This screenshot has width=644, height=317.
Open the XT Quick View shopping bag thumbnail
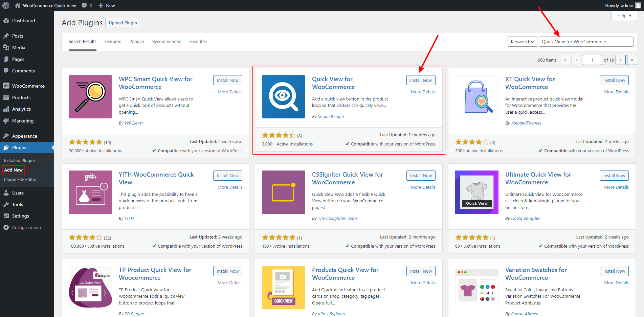(x=477, y=97)
